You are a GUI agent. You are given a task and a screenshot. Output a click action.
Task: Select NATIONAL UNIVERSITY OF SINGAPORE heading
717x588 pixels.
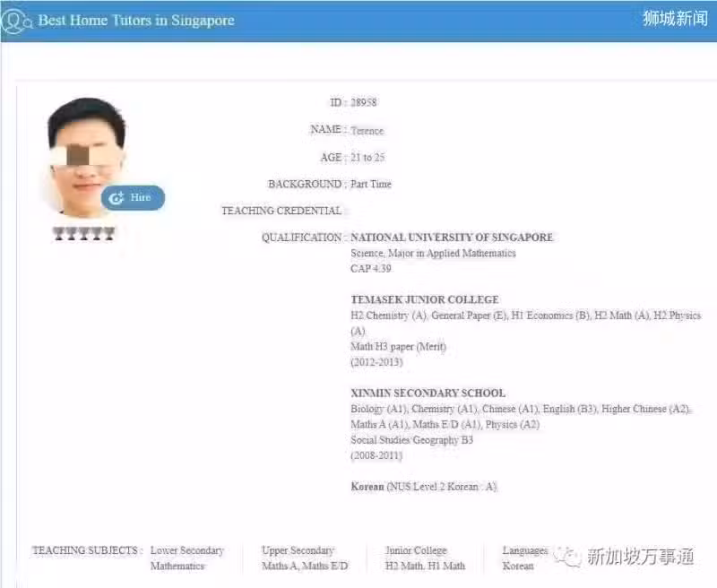pos(452,238)
